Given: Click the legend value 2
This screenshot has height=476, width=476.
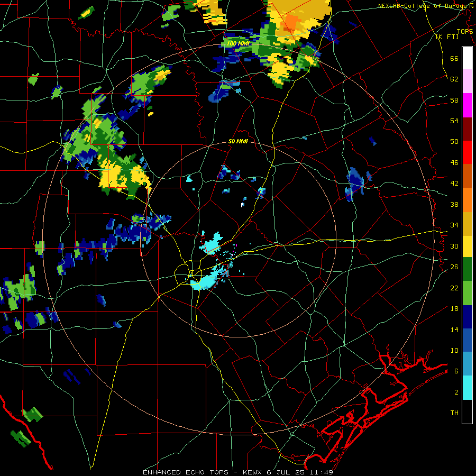Looking at the screenshot, I should click(x=456, y=392).
